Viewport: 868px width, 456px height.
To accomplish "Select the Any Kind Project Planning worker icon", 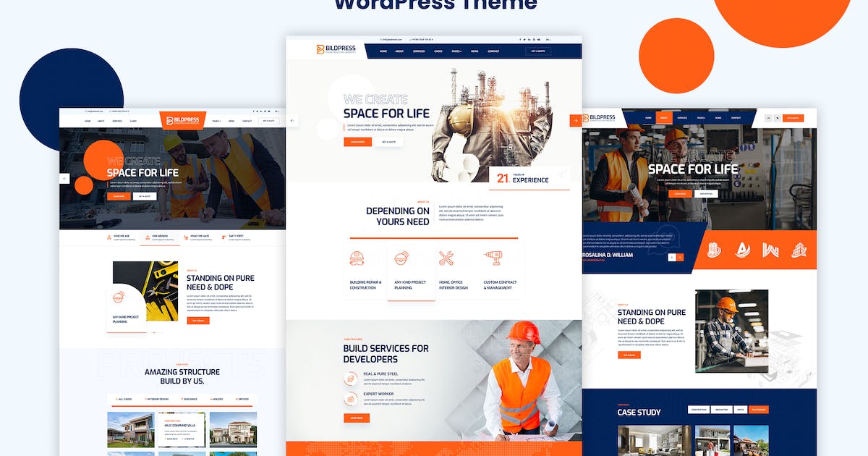I will pos(402,258).
